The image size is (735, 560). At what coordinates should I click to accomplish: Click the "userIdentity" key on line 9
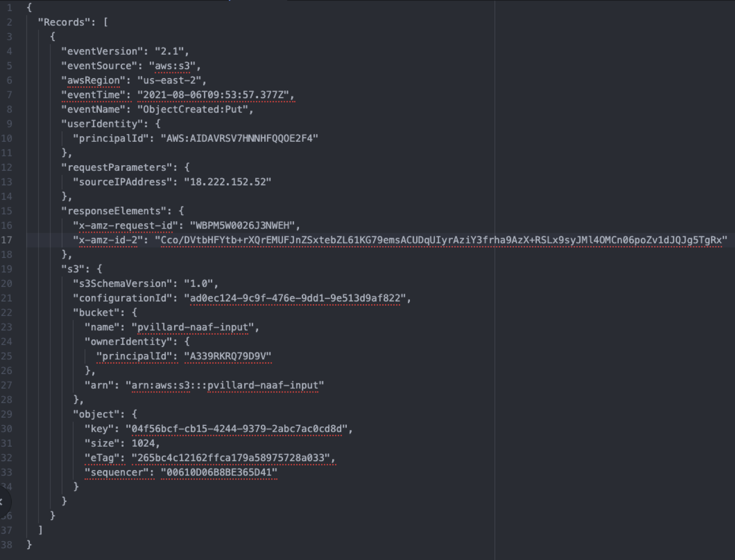pyautogui.click(x=102, y=124)
